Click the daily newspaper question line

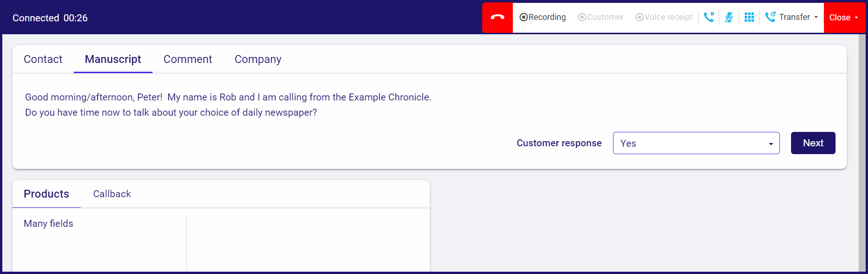pos(171,112)
